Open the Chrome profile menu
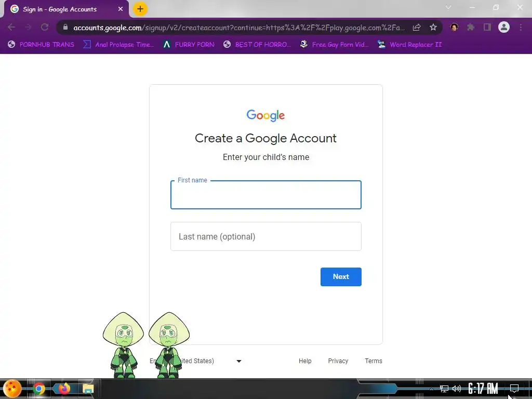 504,27
